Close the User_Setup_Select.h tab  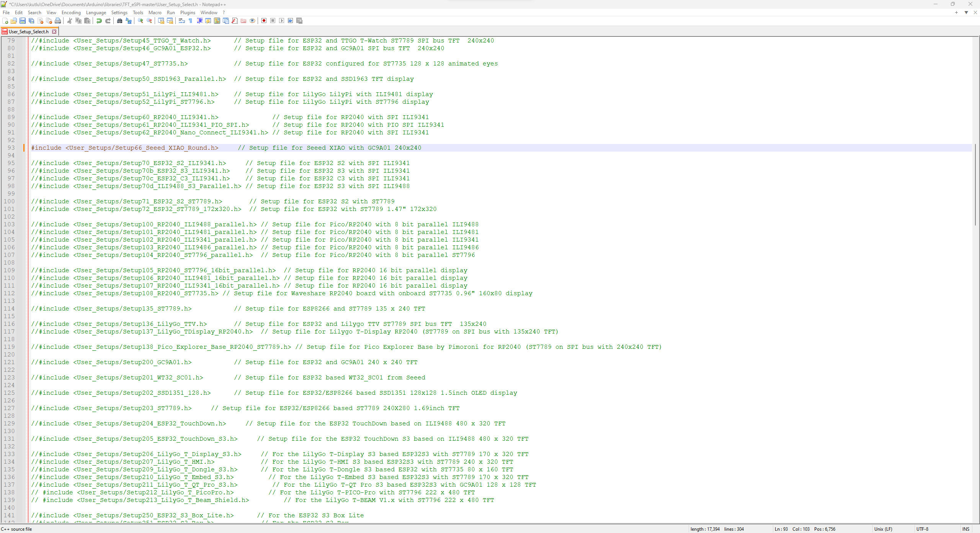[x=54, y=32]
